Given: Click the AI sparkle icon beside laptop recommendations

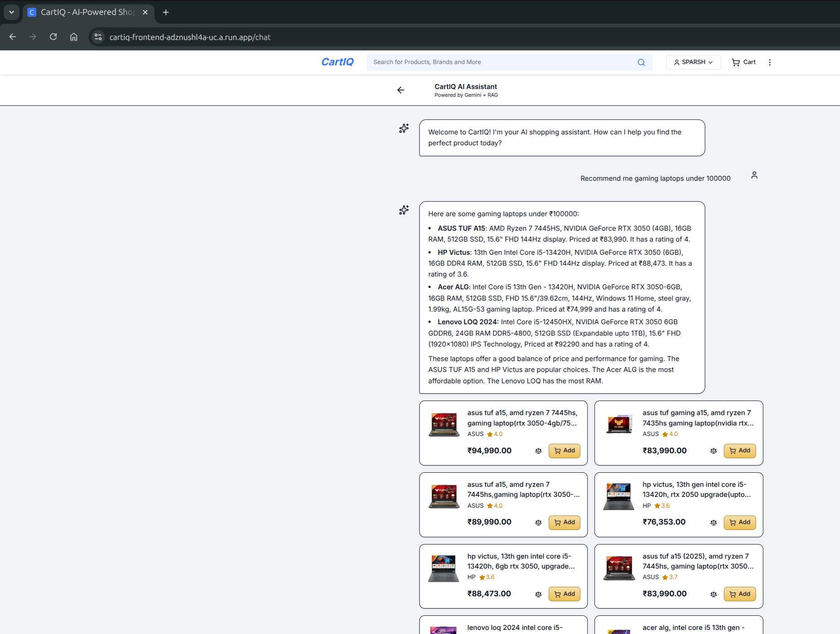Looking at the screenshot, I should 404,210.
